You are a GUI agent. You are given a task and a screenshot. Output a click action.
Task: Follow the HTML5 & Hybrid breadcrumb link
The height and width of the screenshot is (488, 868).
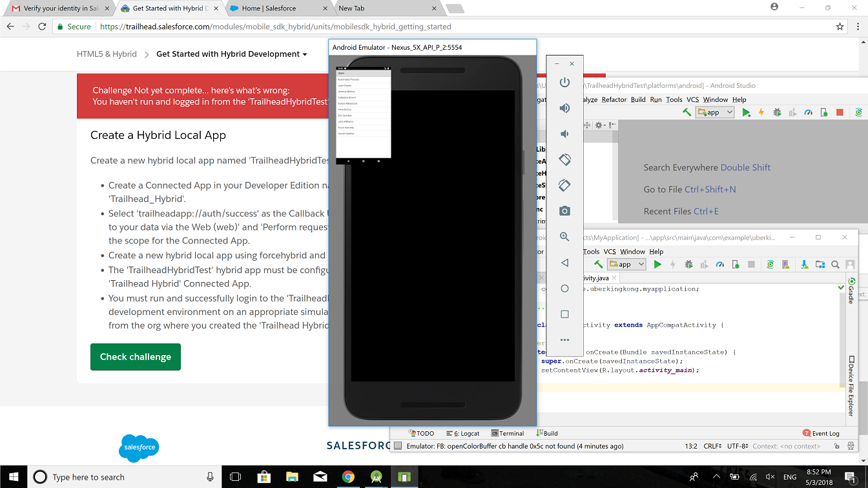[x=107, y=54]
